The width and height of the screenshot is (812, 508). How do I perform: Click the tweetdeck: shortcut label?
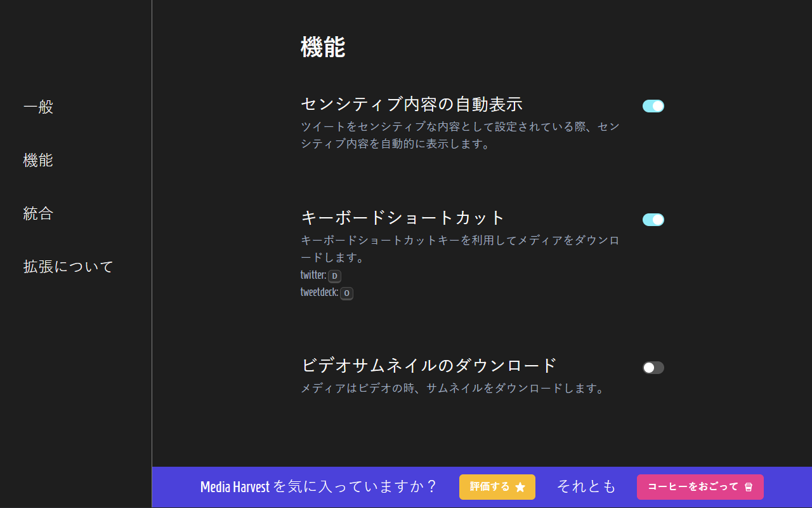point(319,293)
